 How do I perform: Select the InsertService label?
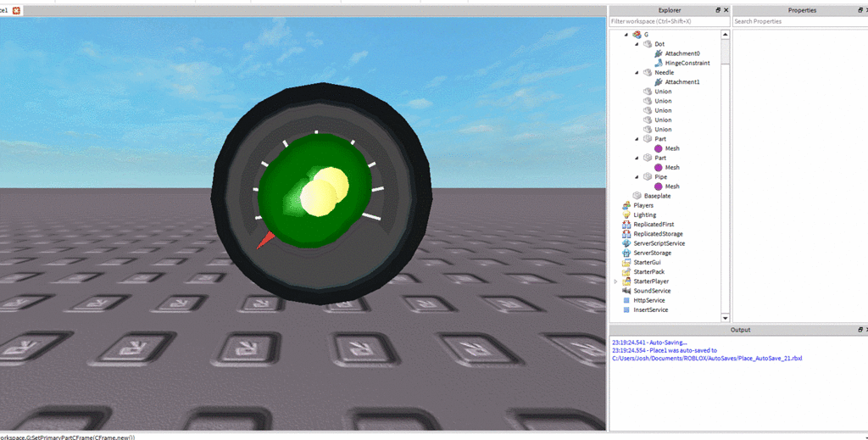click(650, 310)
